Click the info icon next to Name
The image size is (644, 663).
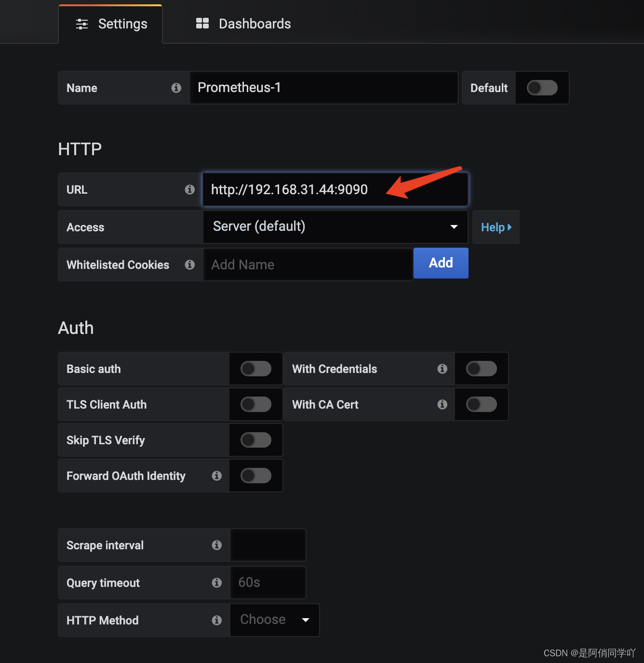[x=176, y=88]
